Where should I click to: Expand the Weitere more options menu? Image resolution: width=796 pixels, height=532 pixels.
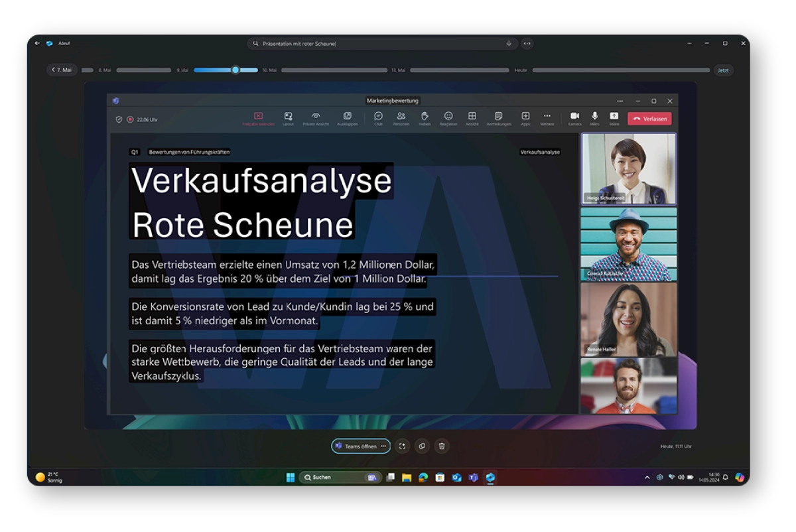tap(547, 117)
